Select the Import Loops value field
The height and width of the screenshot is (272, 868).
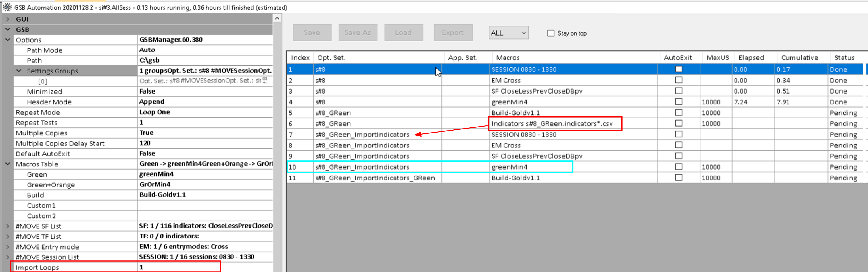pos(179,267)
